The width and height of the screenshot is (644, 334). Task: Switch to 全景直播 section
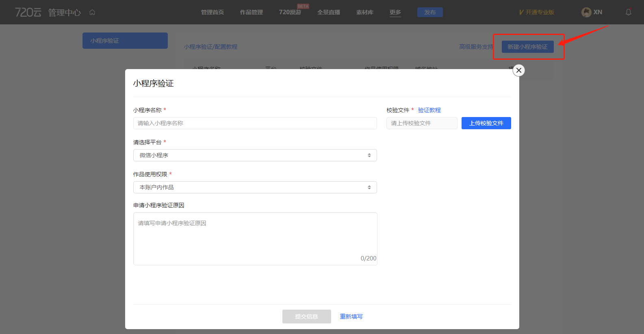328,12
